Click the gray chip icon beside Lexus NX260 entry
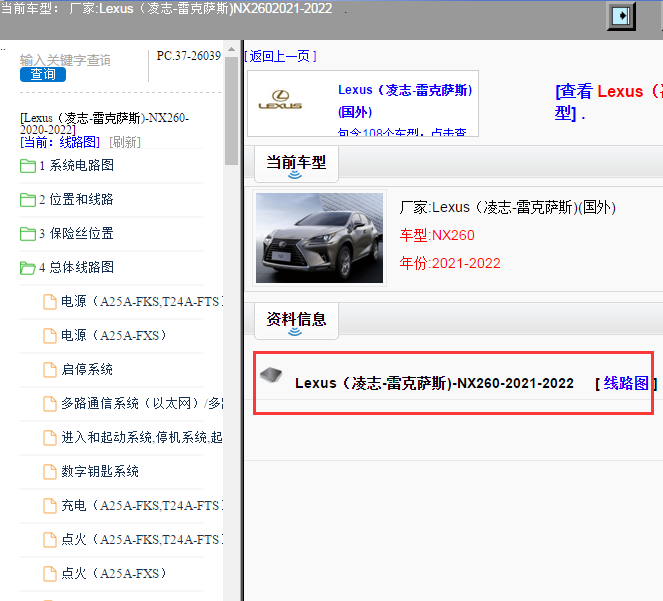Screen dimensions: 663x601 click(271, 374)
